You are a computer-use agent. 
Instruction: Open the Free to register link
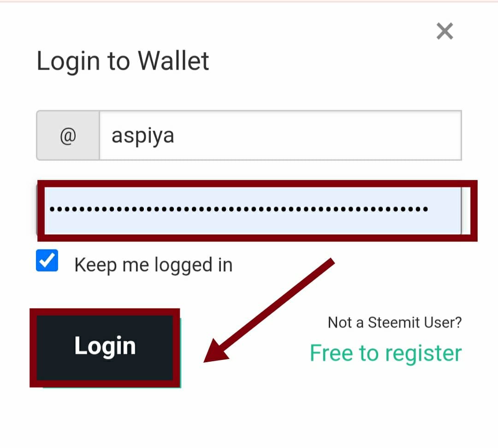tap(385, 353)
